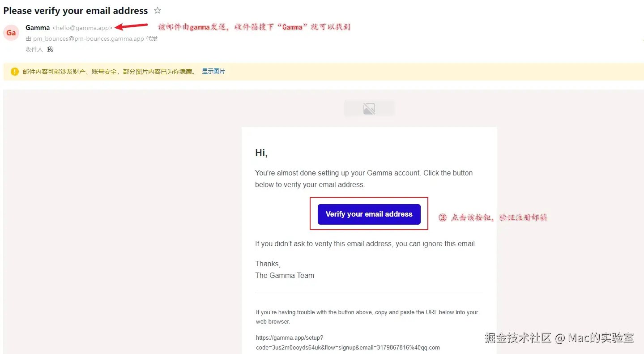Click Verify your email address button

point(369,214)
